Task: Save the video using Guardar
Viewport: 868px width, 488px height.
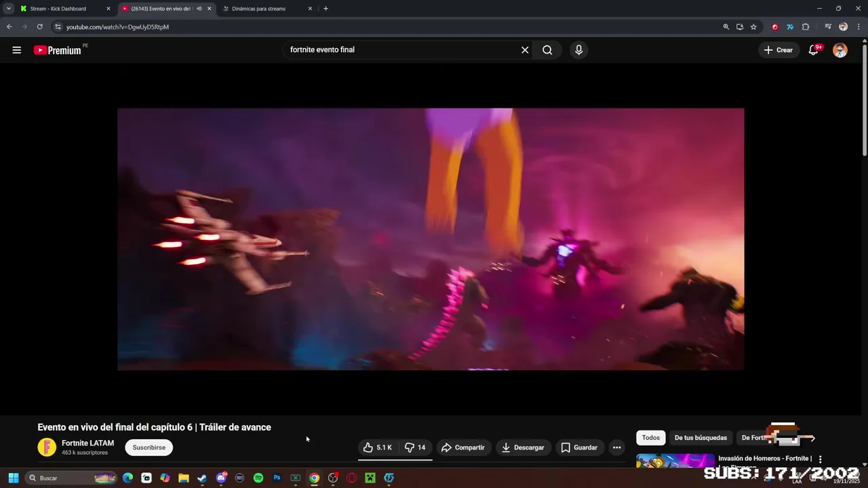Action: pos(579,447)
